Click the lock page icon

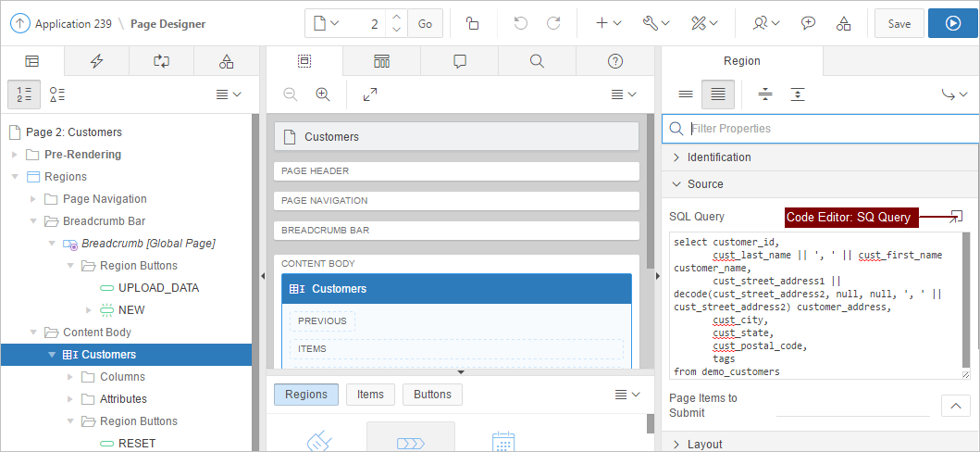click(472, 23)
